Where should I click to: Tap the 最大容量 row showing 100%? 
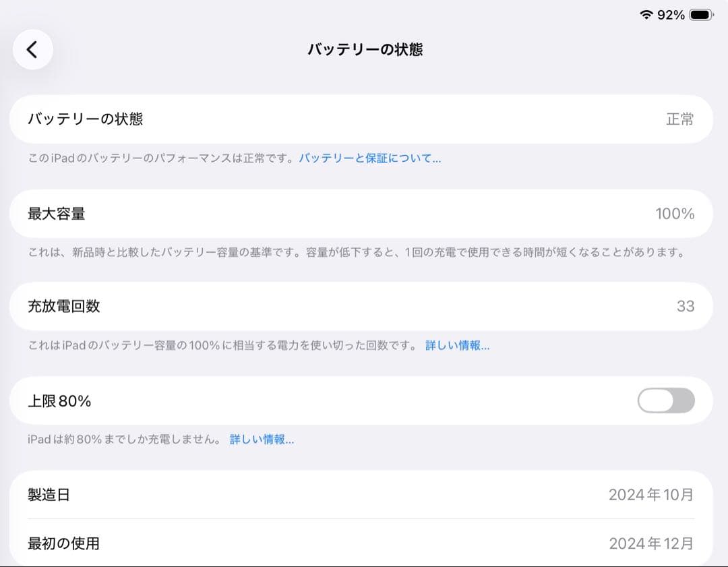[x=364, y=214]
